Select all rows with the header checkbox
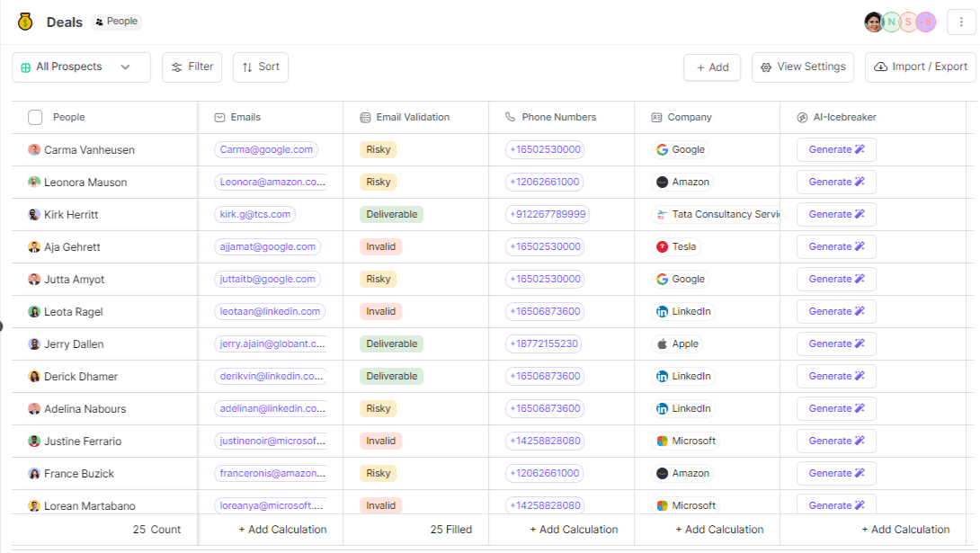The height and width of the screenshot is (553, 980). point(33,117)
